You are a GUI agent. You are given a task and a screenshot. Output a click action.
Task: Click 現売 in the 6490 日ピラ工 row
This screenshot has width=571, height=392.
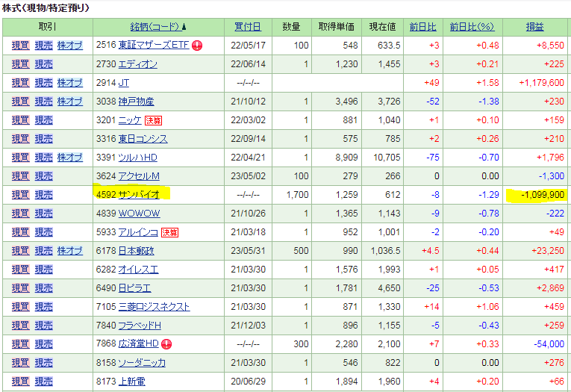(44, 288)
